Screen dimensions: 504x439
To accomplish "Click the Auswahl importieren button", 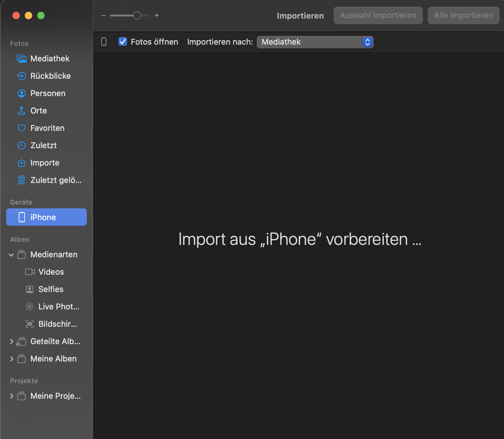I will pos(378,16).
